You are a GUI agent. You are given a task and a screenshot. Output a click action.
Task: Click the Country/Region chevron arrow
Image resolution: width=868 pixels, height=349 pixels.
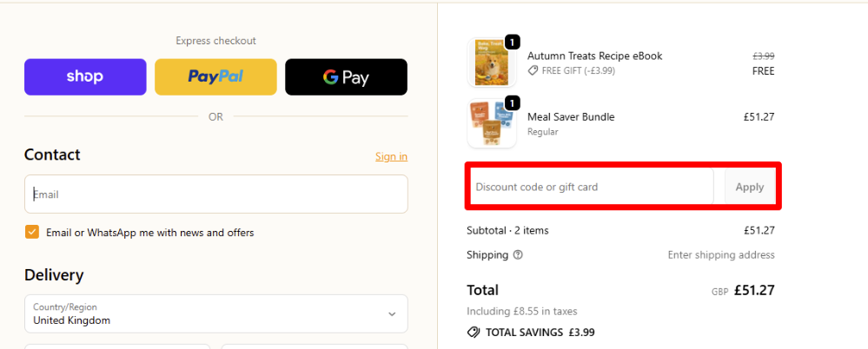tap(392, 314)
